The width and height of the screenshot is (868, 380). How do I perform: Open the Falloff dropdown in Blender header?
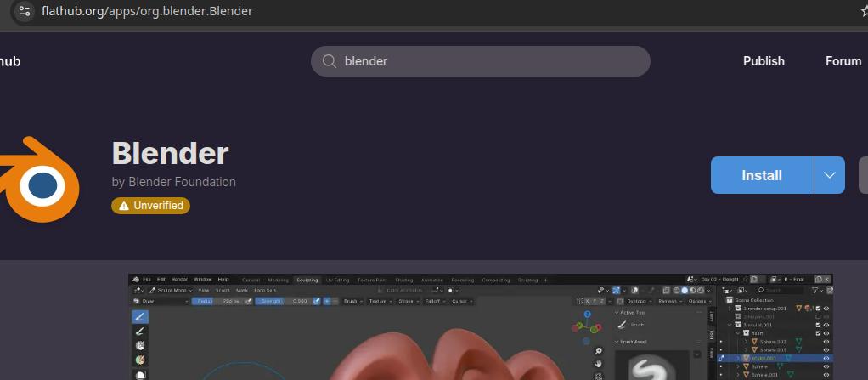point(435,301)
